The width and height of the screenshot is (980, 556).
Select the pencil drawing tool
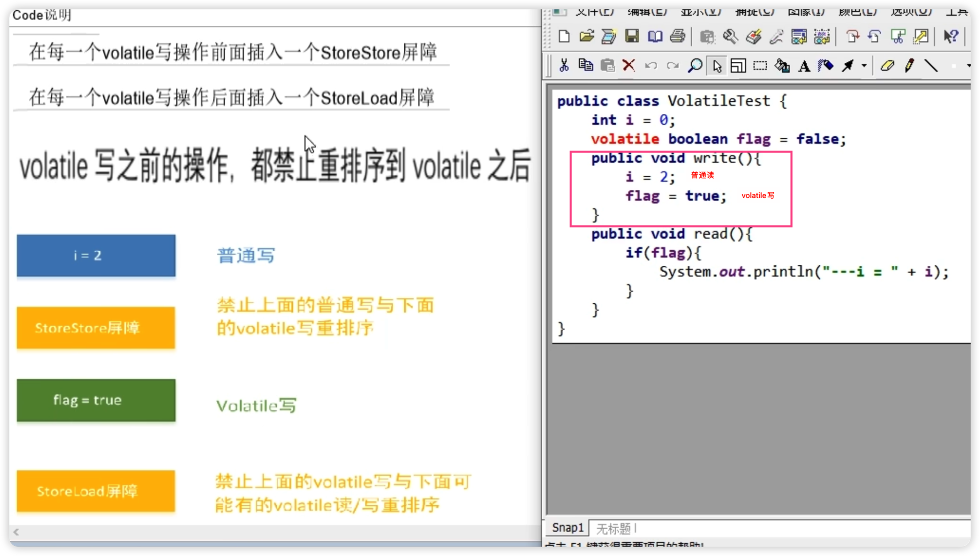pyautogui.click(x=910, y=66)
